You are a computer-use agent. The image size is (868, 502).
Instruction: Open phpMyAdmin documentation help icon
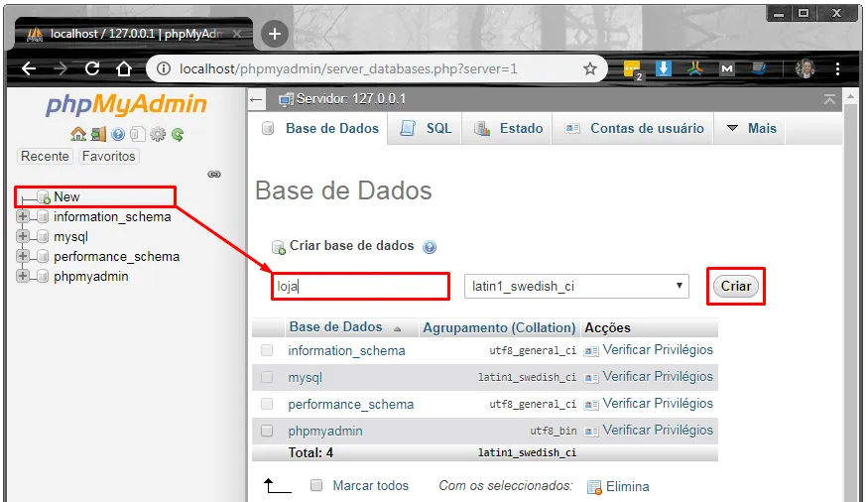(118, 134)
